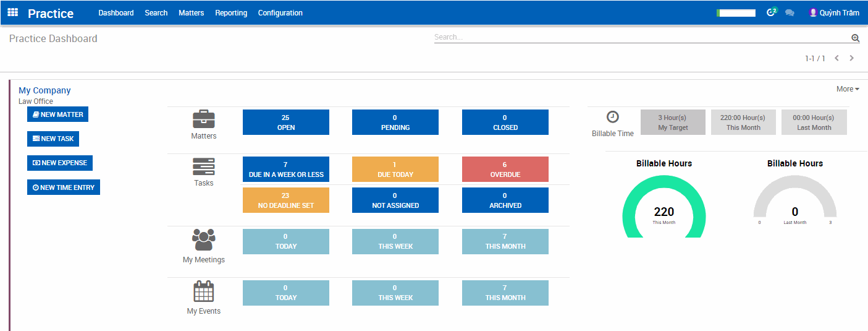Click the Practice Dashboard breadcrumb title
The height and width of the screenshot is (331, 868).
coord(53,38)
